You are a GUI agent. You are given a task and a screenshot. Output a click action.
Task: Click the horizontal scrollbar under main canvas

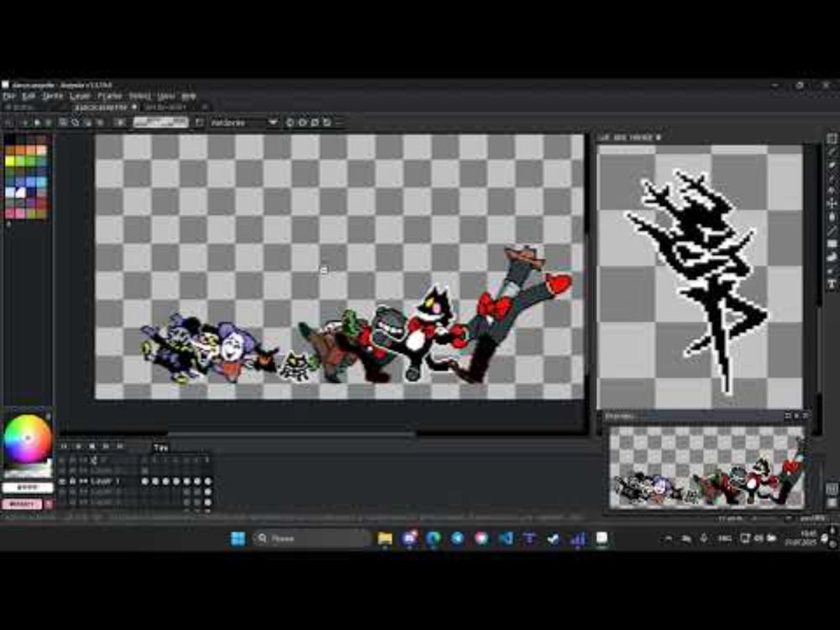pos(292,433)
